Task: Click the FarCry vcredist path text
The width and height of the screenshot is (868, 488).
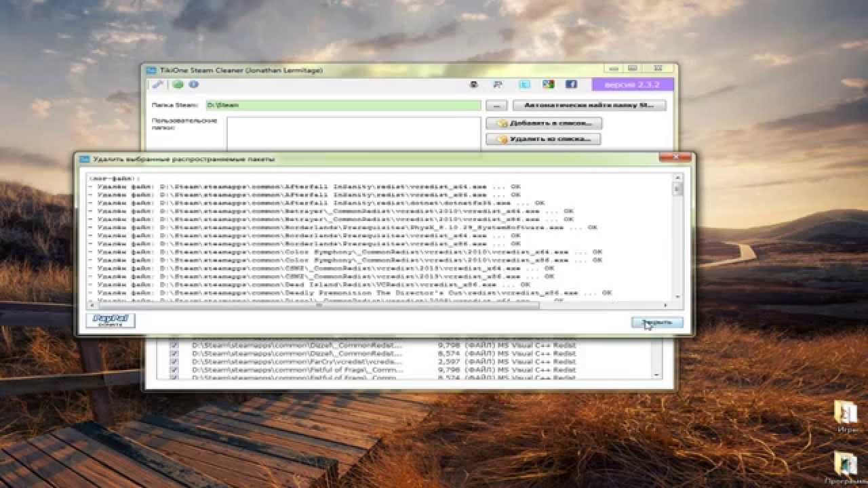Action: pyautogui.click(x=296, y=362)
